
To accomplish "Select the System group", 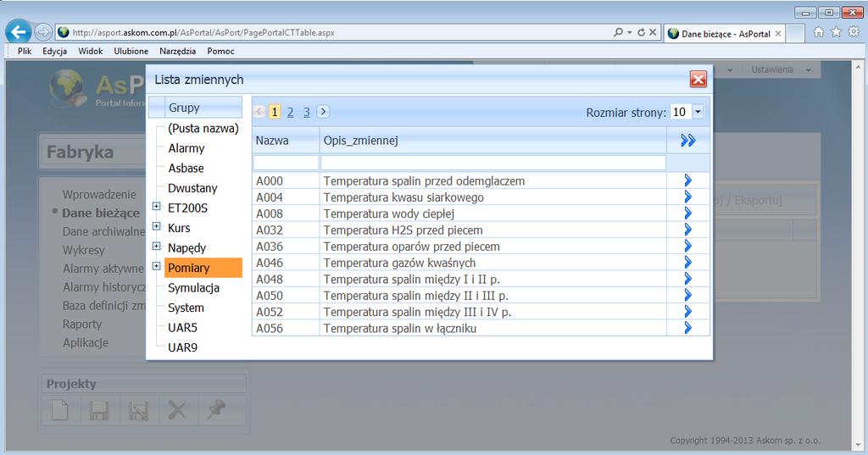I will click(186, 308).
